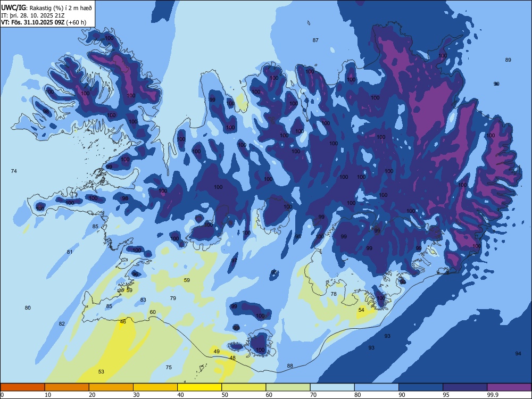Image resolution: width=532 pixels, height=399 pixels.
Task: Click the humidity value '83' on the map
Action: pos(143,300)
